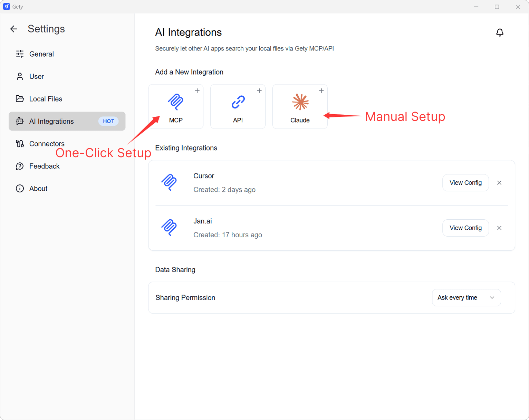Open Local Files settings
Viewport: 529px width, 420px height.
pos(46,99)
